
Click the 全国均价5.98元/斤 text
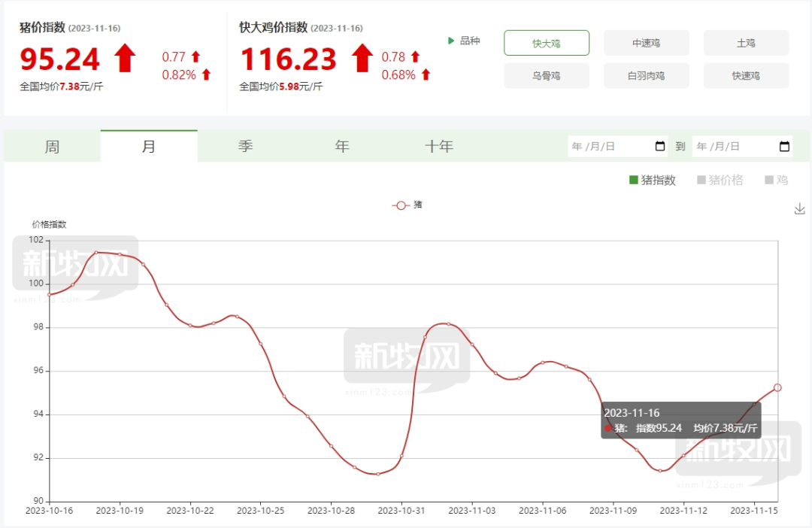[x=281, y=86]
